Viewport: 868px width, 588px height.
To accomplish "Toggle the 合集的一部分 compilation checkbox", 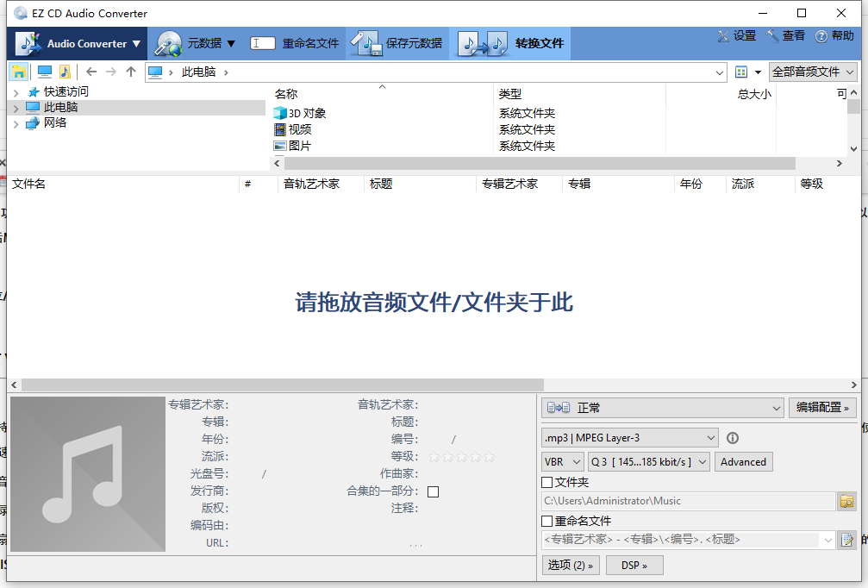I will pos(434,491).
